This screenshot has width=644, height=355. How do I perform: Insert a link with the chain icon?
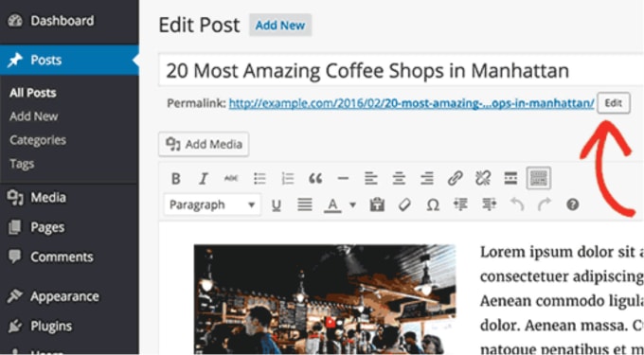[x=456, y=179]
